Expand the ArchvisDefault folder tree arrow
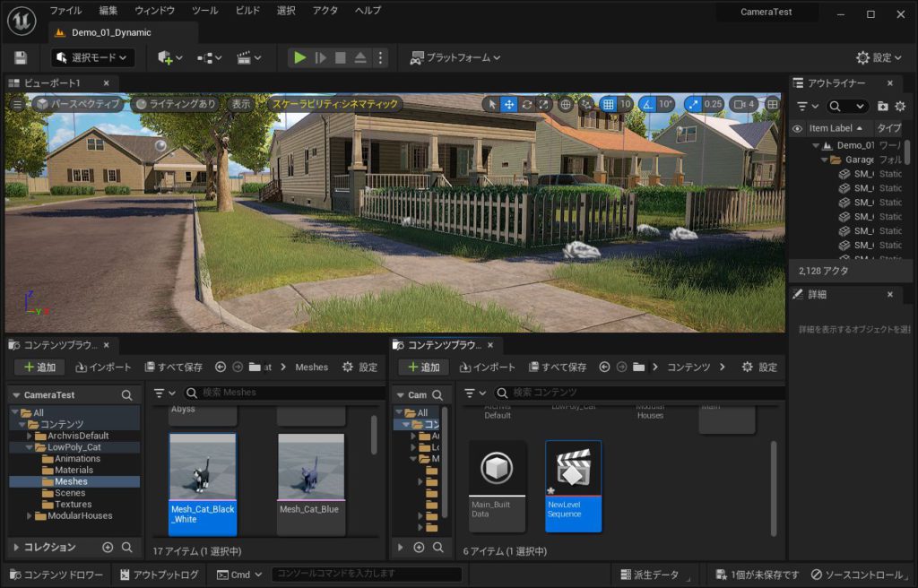This screenshot has height=588, width=918. pyautogui.click(x=30, y=436)
